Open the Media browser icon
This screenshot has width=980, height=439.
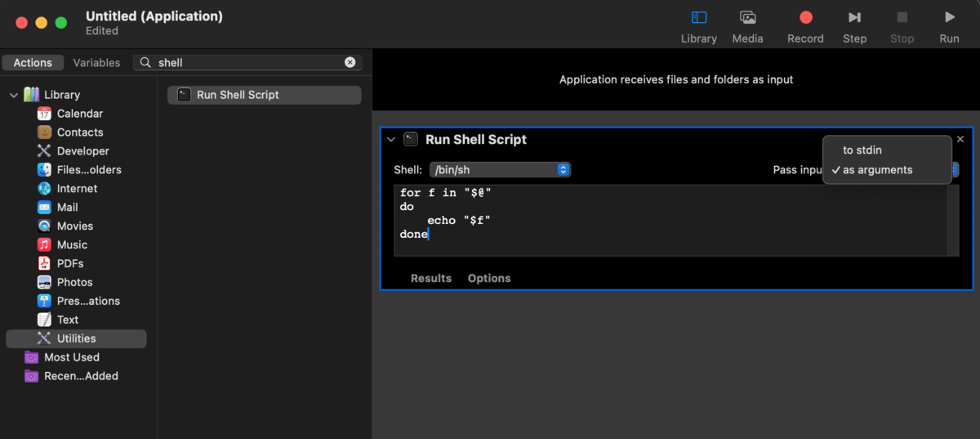click(x=747, y=17)
